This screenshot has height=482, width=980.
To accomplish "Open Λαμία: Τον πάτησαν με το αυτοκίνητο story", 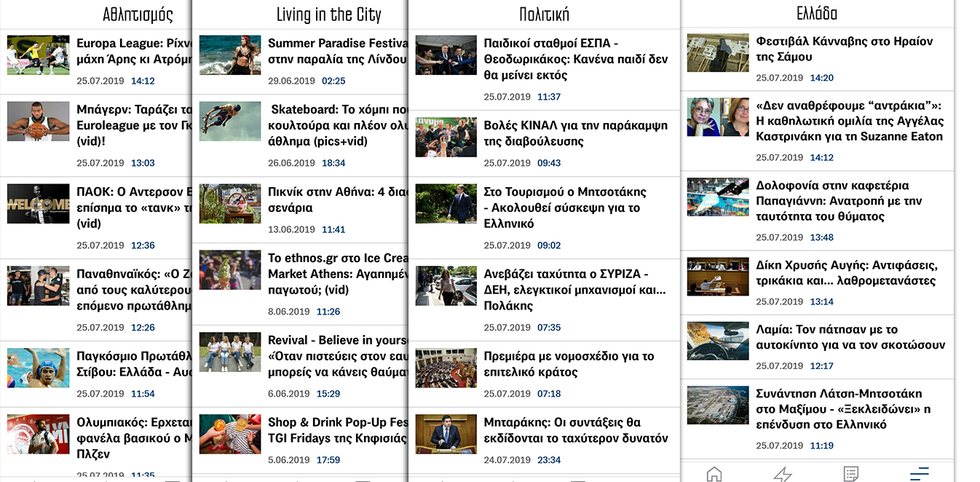I will (850, 337).
